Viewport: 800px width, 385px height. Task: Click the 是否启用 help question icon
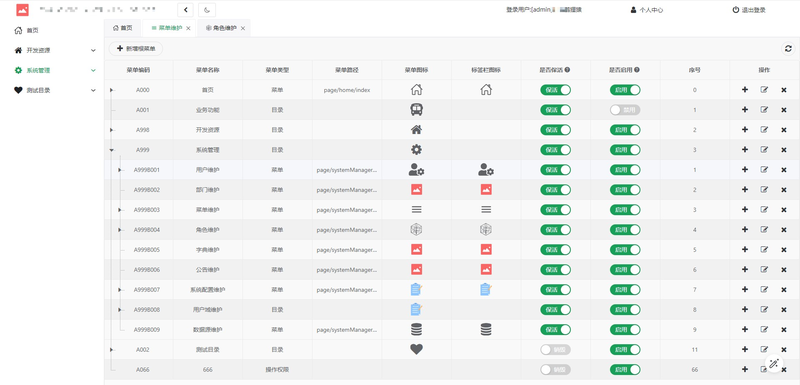(x=637, y=70)
